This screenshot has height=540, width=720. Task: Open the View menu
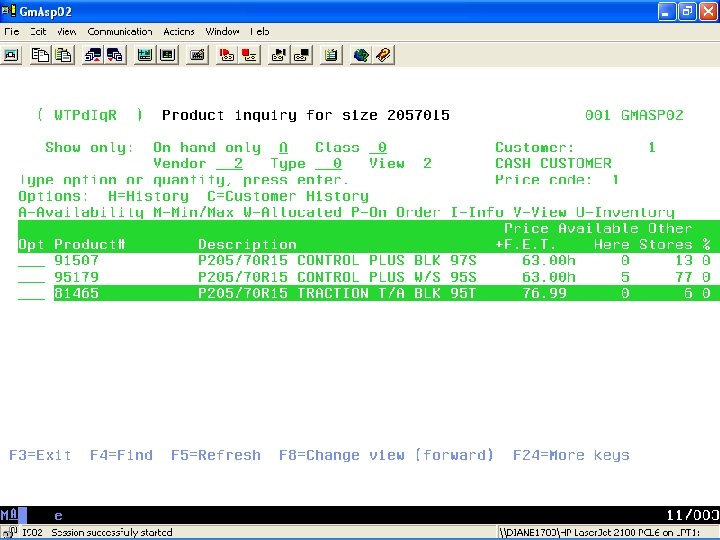point(67,32)
